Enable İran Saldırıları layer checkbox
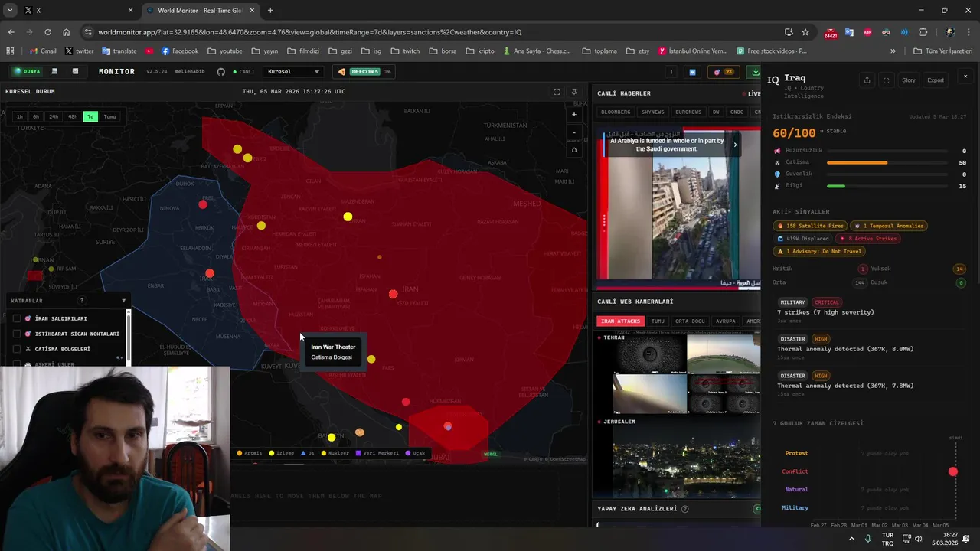This screenshot has height=551, width=980. coord(17,318)
